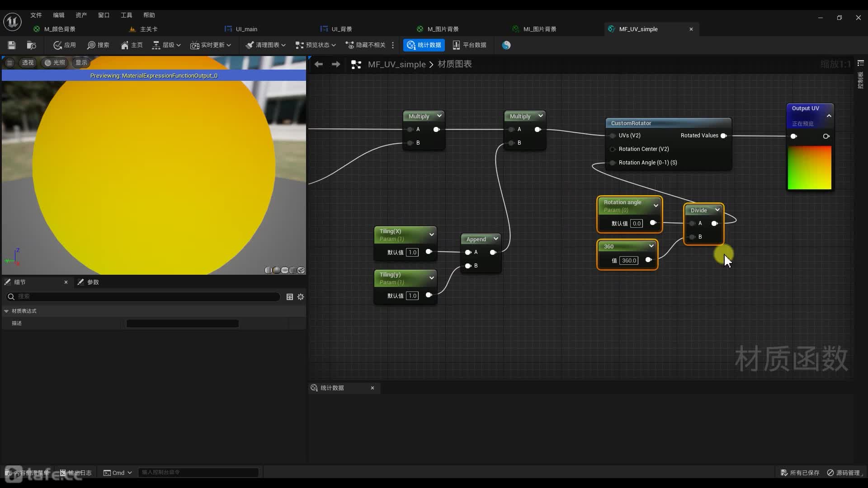Toggle 隐藏不相关 hide unrelated nodes

[x=365, y=45]
